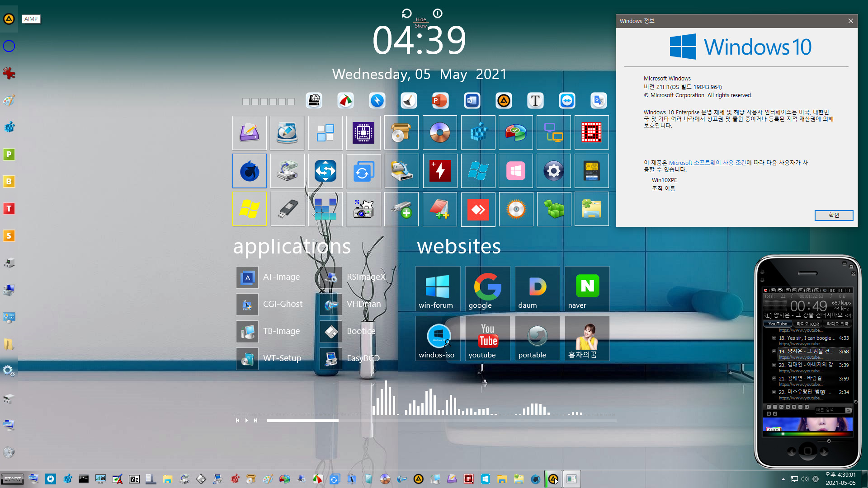This screenshot has height=488, width=868.
Task: Click the power icon above the clock
Action: tap(438, 14)
